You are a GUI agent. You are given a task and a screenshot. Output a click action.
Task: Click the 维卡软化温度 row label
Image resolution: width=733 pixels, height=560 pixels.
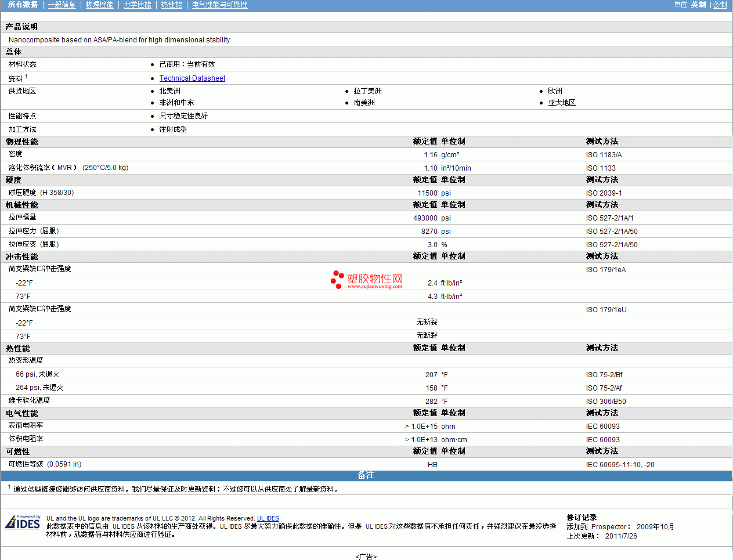point(29,400)
